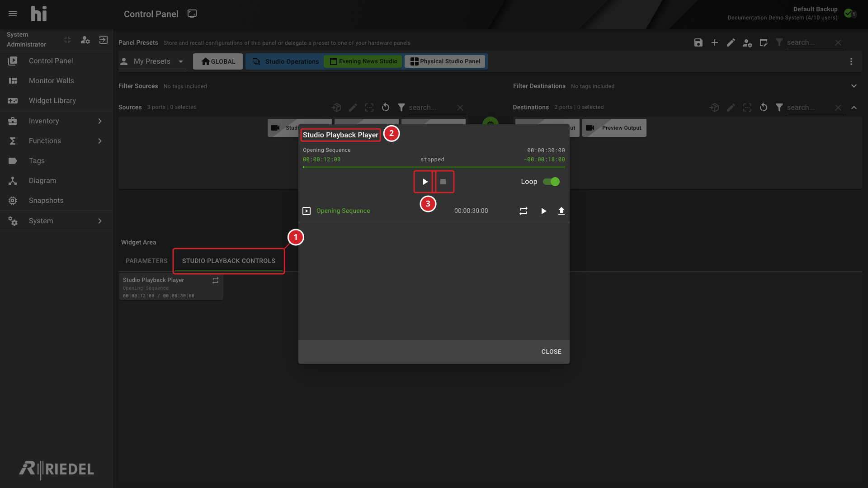This screenshot has width=868, height=488.
Task: Open preset user delegation settings icon
Action: (747, 43)
